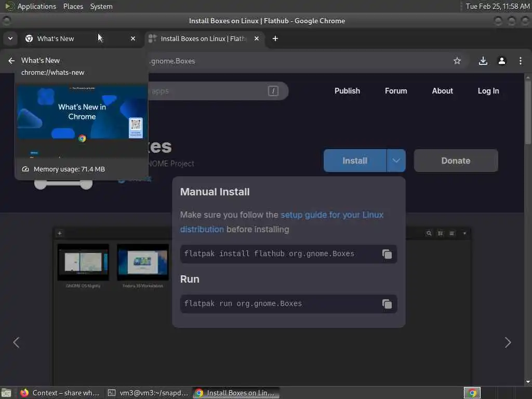Click the Fedora Workstation thumbnail in screenshot
The height and width of the screenshot is (399, 532).
(143, 262)
